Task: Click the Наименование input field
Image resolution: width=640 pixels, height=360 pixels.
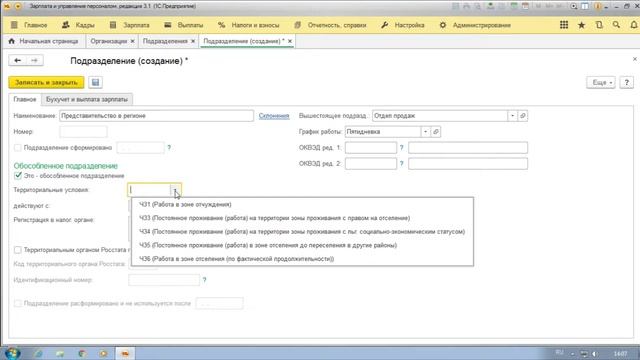Action: coord(156,116)
